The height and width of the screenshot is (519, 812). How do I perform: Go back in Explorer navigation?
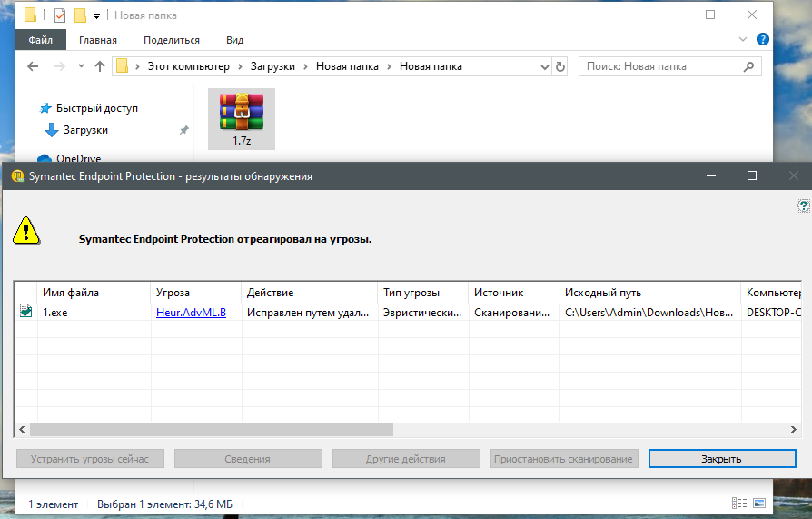coord(33,66)
